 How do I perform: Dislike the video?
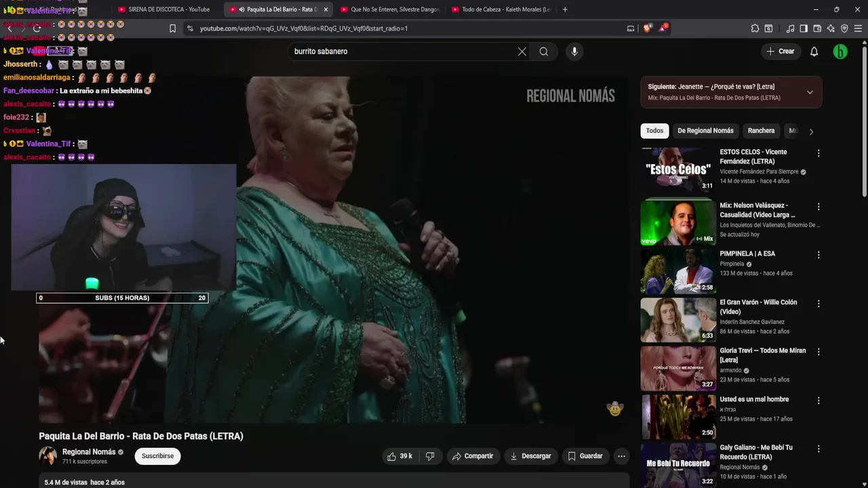(x=430, y=456)
